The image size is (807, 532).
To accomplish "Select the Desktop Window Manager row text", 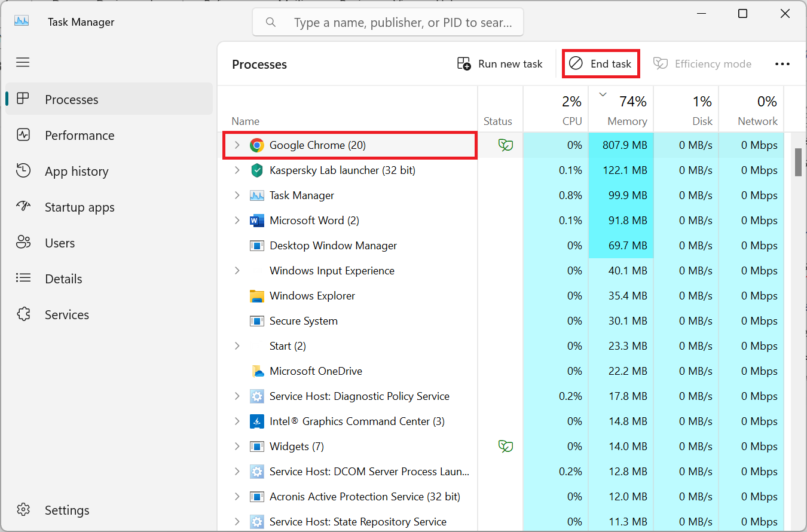I will [333, 246].
